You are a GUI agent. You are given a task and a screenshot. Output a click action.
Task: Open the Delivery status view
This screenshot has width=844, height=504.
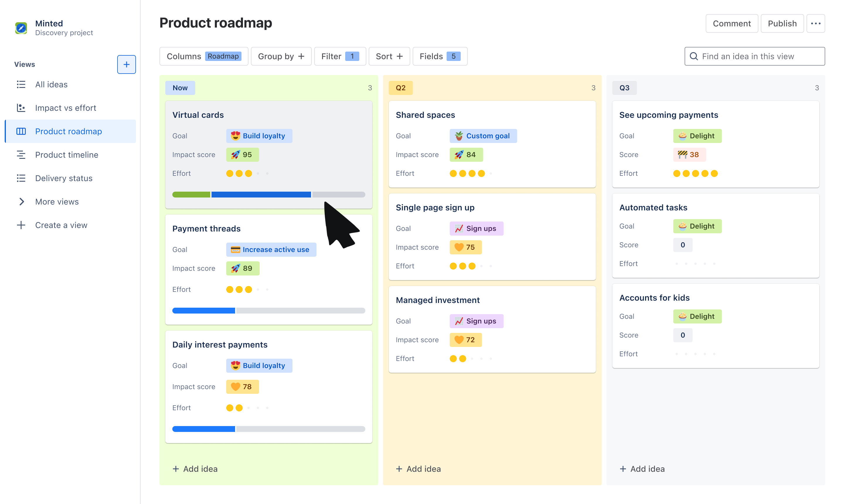pyautogui.click(x=64, y=178)
